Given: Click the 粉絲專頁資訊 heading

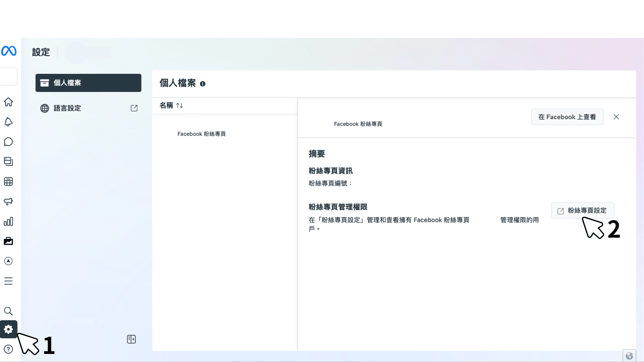Looking at the screenshot, I should [x=330, y=171].
